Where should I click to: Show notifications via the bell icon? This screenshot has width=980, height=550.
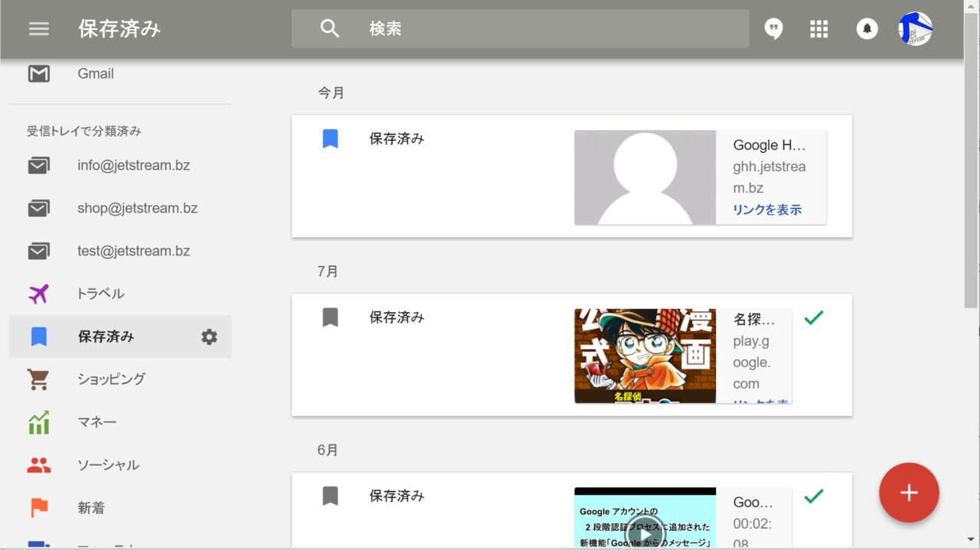[867, 29]
